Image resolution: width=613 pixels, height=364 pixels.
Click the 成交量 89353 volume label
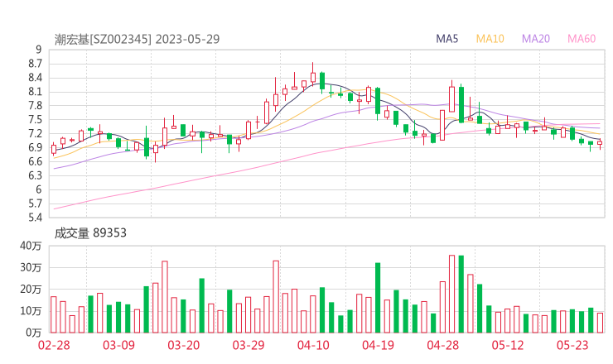[x=90, y=233]
